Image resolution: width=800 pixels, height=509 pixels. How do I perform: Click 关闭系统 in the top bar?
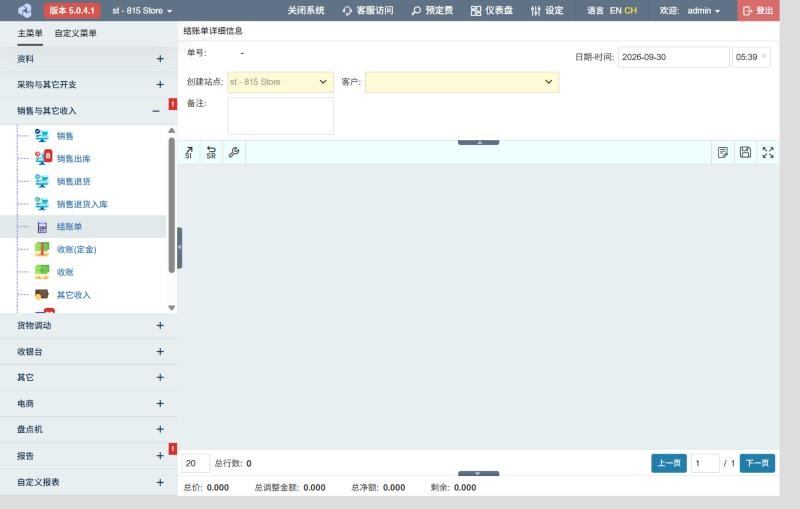(306, 10)
